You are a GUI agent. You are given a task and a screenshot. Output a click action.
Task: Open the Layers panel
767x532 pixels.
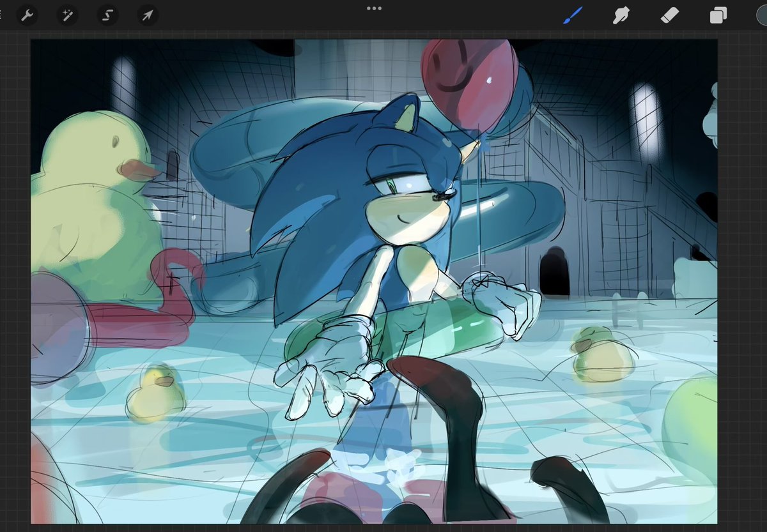[718, 15]
